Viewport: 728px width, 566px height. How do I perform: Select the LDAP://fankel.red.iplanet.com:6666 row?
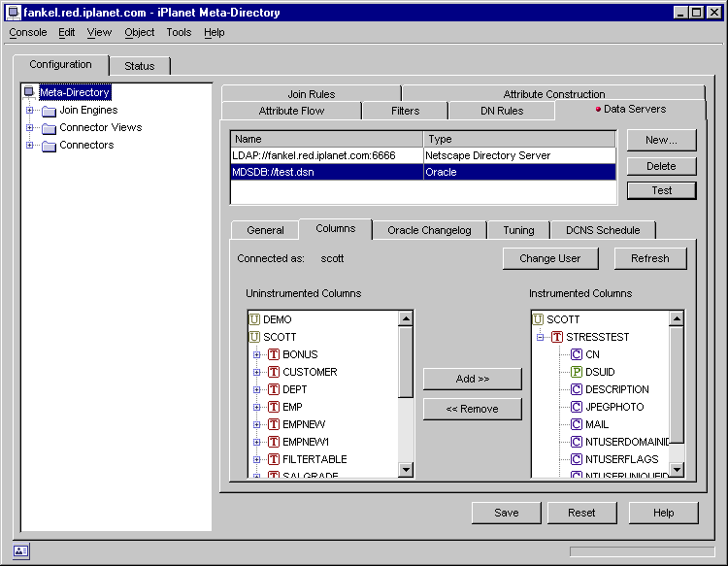(x=423, y=155)
